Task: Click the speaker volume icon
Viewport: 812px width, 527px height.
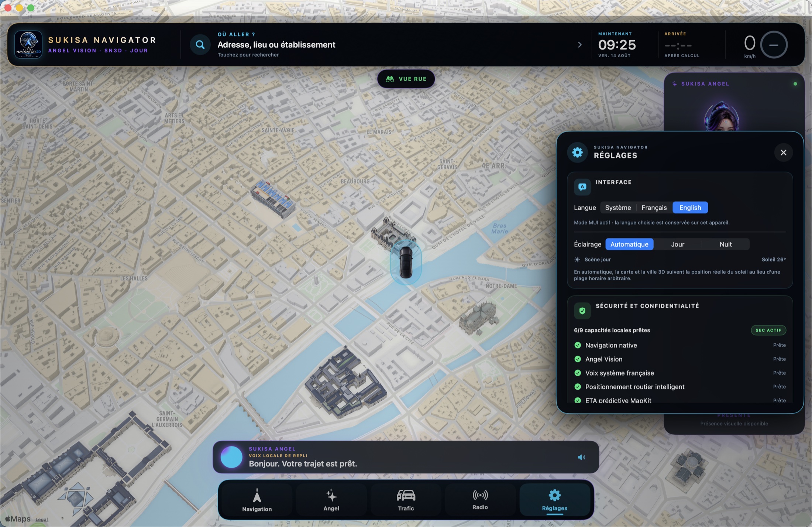Action: 581,457
